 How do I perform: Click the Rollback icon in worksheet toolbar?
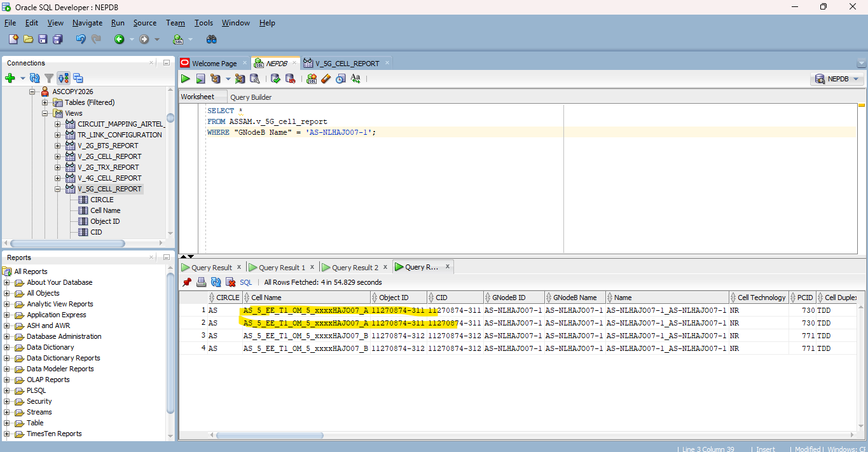290,79
